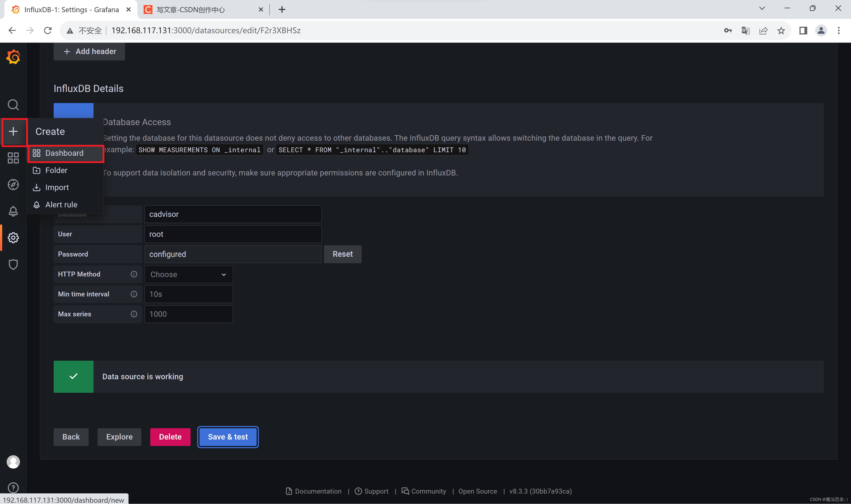Open the search magnifier in sidebar

[x=13, y=105]
